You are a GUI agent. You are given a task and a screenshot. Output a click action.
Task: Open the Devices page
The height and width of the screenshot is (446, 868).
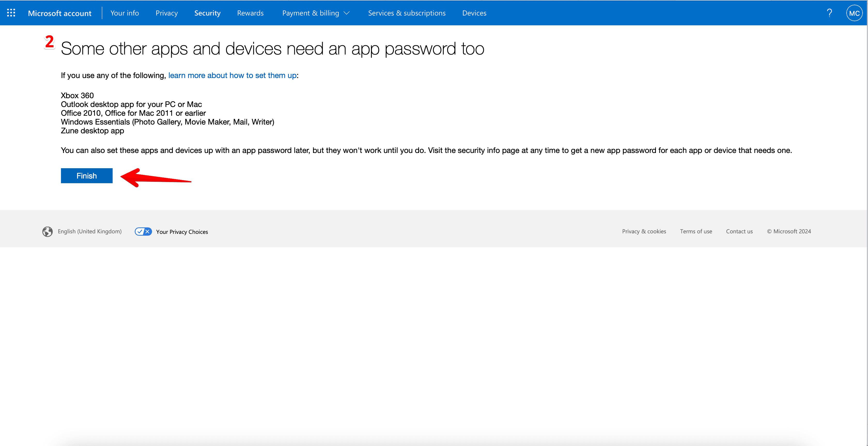point(474,13)
